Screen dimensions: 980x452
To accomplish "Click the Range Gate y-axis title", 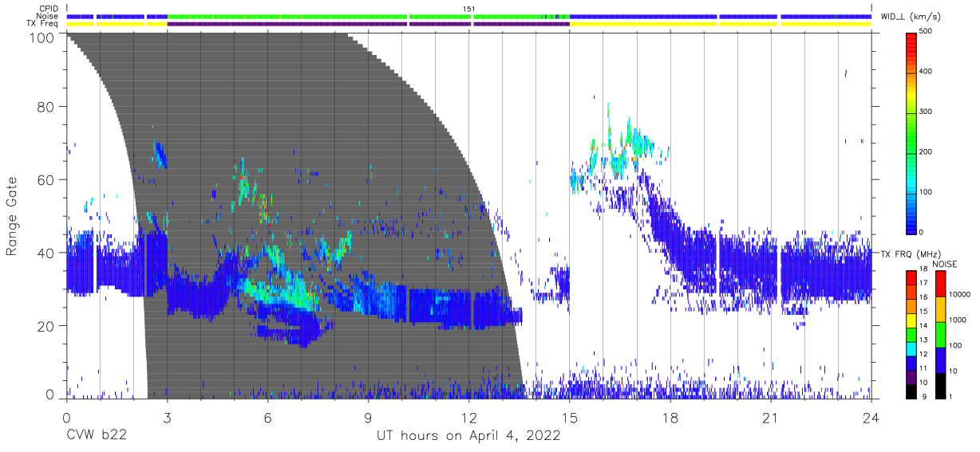I will [13, 216].
